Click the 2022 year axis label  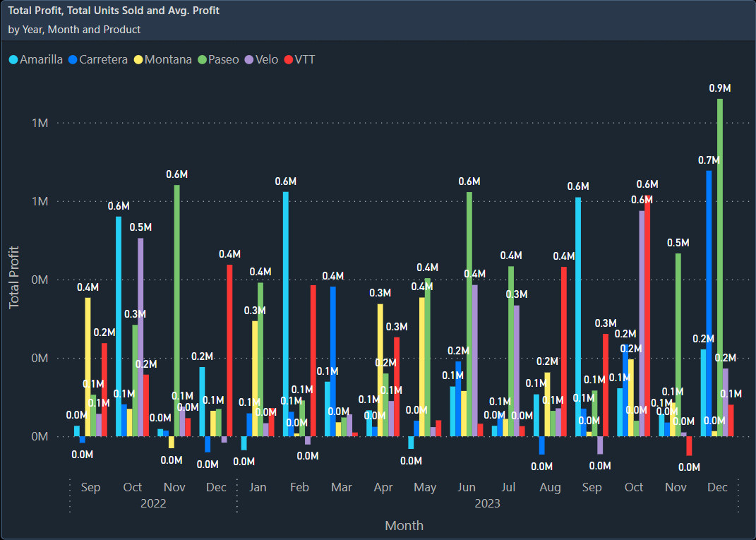pos(153,503)
